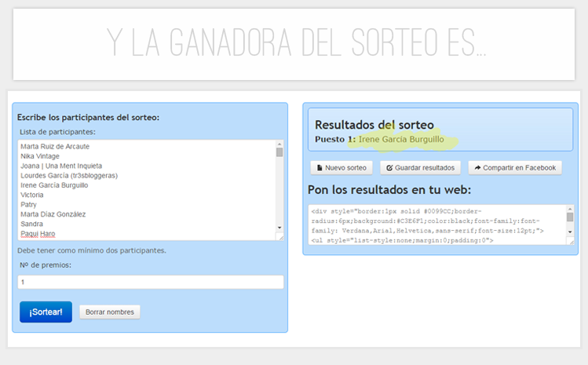This screenshot has width=588, height=365.
Task: Click the participants list scrollbar thumb
Action: (279, 152)
